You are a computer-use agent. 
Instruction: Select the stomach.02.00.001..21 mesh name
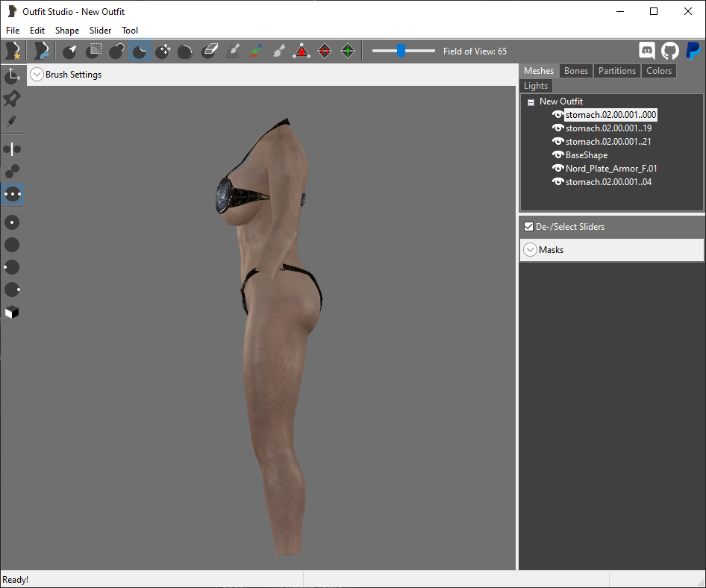[607, 141]
